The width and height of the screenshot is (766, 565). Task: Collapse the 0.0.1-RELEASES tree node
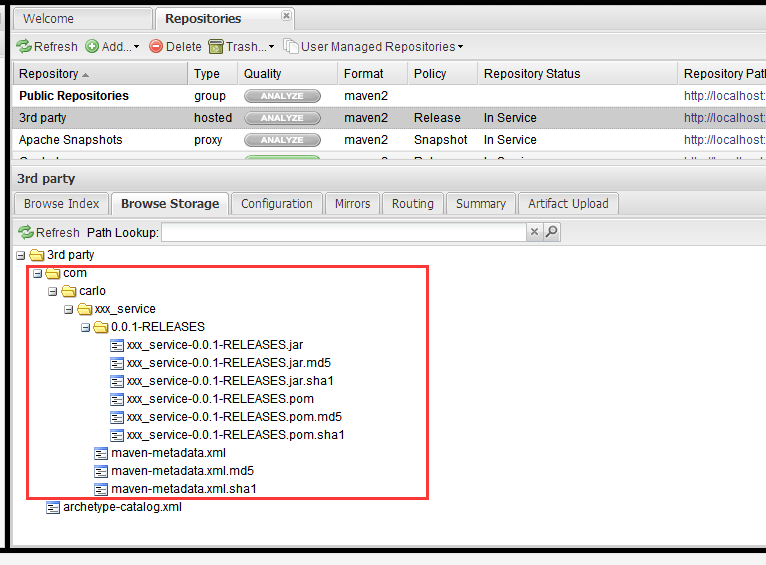(85, 328)
